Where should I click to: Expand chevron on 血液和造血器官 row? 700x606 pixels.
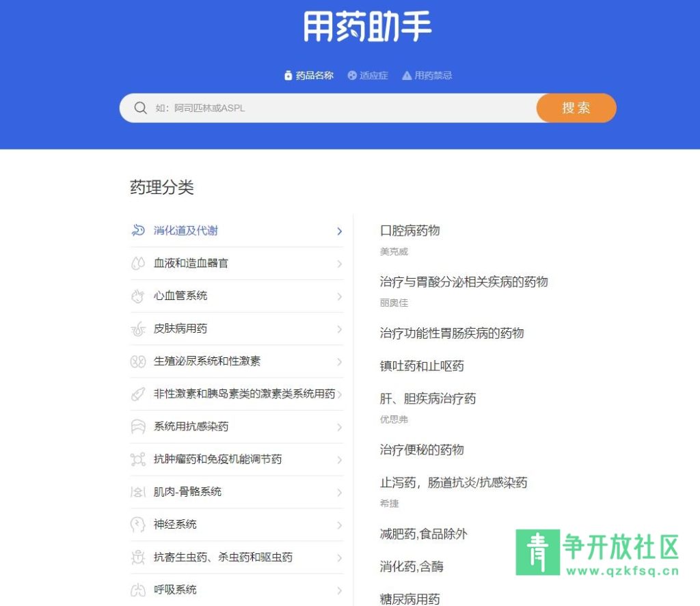point(339,264)
